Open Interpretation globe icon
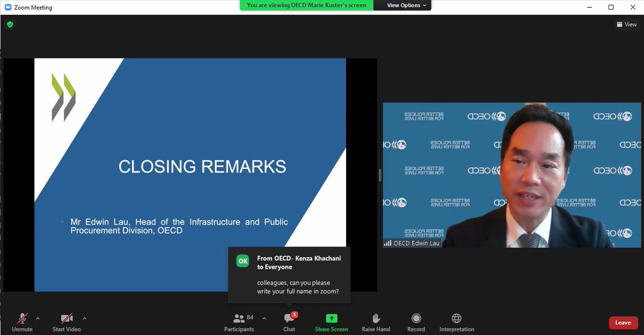The width and height of the screenshot is (644, 335). (457, 318)
